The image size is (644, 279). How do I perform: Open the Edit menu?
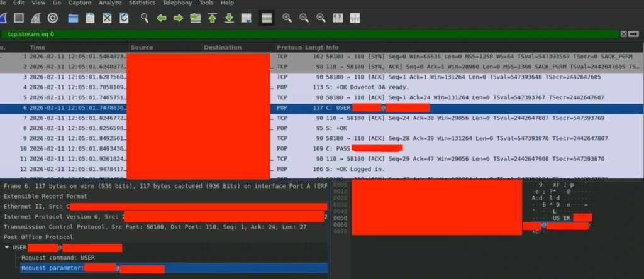click(x=18, y=3)
